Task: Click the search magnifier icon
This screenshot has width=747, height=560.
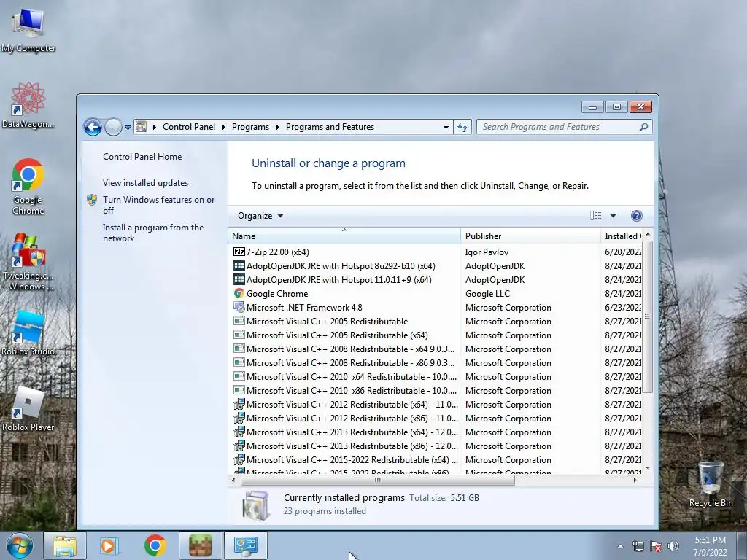Action: (x=643, y=127)
